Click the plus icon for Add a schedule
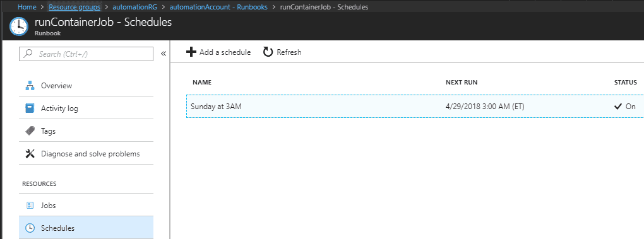The width and height of the screenshot is (644, 239). coord(191,52)
